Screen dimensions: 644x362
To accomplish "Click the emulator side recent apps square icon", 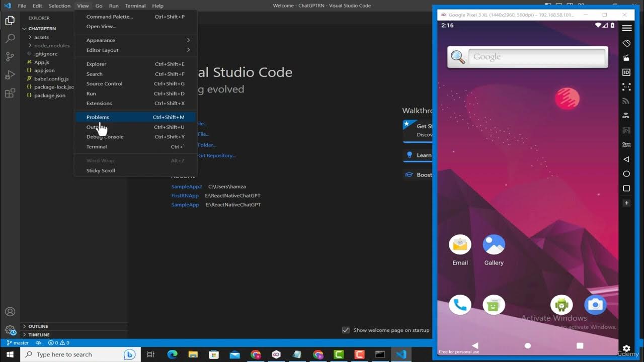I will [626, 189].
